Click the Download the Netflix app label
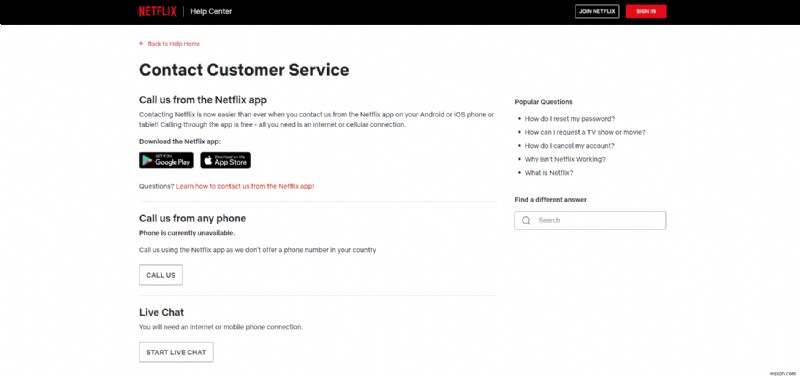Image resolution: width=800 pixels, height=377 pixels. click(x=180, y=142)
